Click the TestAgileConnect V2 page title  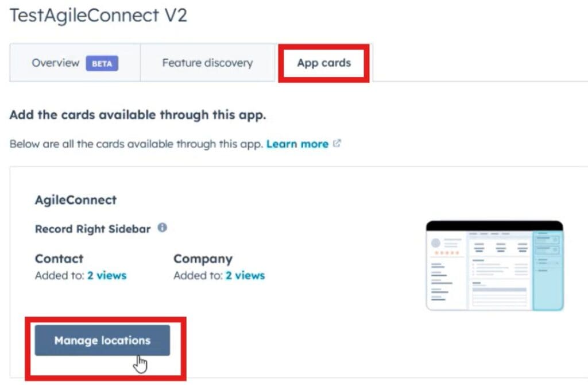pyautogui.click(x=98, y=16)
